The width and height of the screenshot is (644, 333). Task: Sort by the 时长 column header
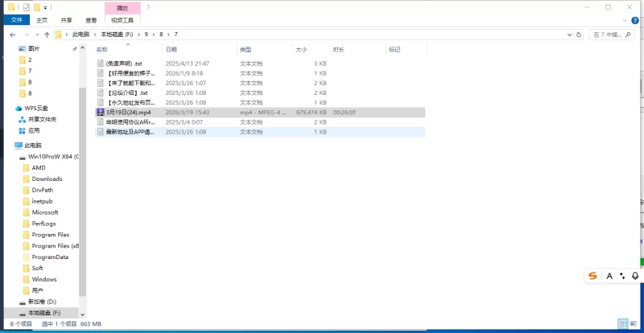[x=339, y=50]
